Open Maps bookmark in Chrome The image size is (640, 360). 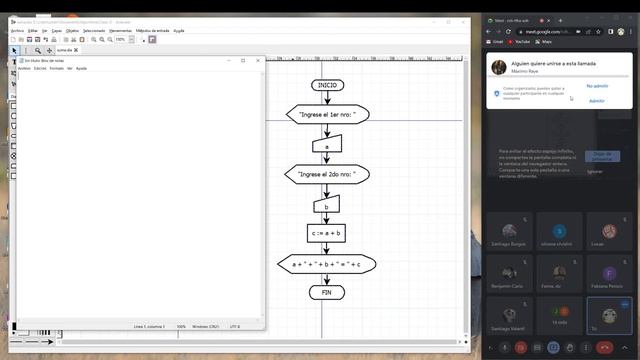pos(544,42)
